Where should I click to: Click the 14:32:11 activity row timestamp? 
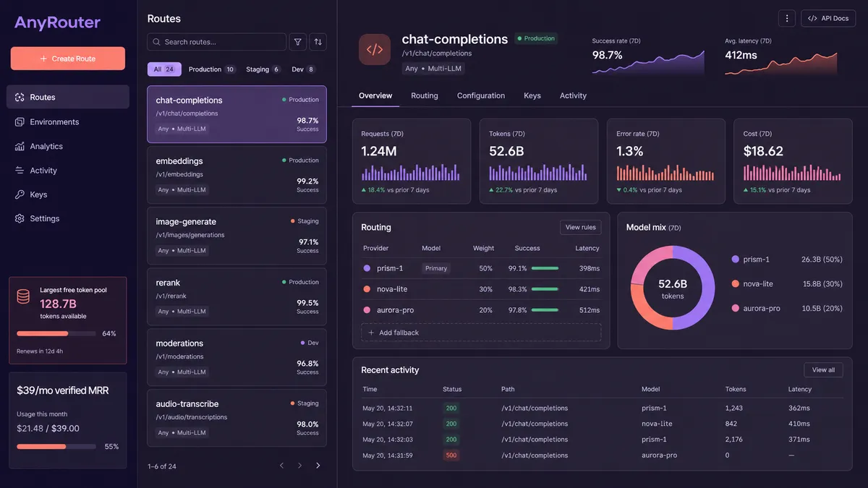click(x=388, y=408)
